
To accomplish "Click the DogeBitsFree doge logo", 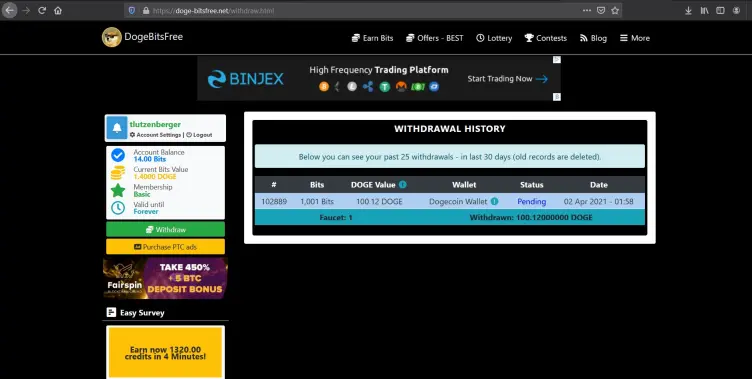I will 111,37.
